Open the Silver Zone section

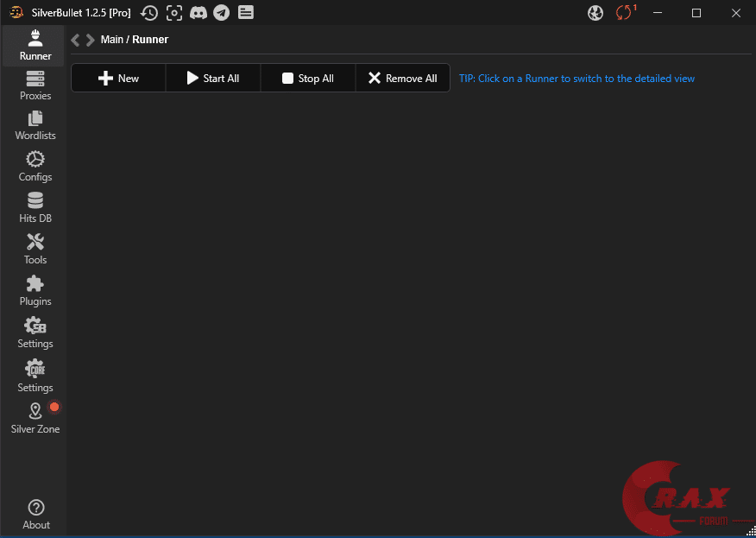35,419
